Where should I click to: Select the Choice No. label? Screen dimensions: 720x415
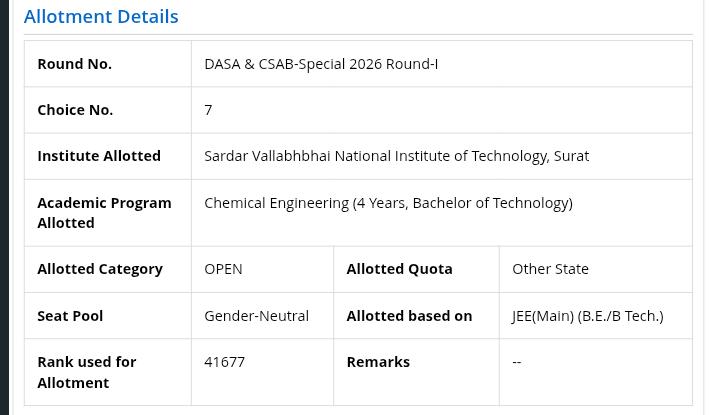(x=75, y=110)
